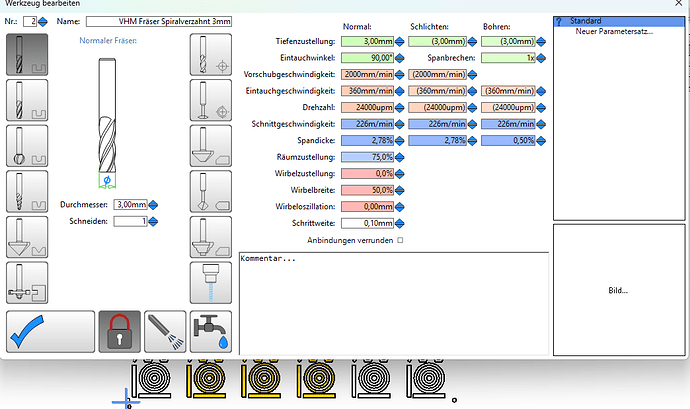Viewport: 690px width, 409px height.
Task: Choose the roundover cutter tool type icon
Action: 211,237
